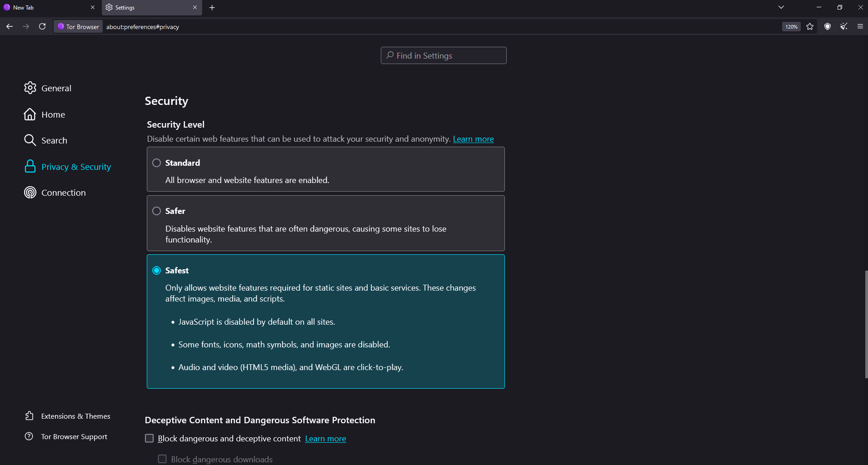Select the Standard security level radio button
The image size is (868, 465).
157,163
